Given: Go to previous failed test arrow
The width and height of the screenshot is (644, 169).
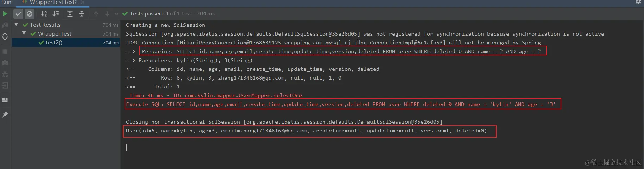Looking at the screenshot, I should coord(96,14).
